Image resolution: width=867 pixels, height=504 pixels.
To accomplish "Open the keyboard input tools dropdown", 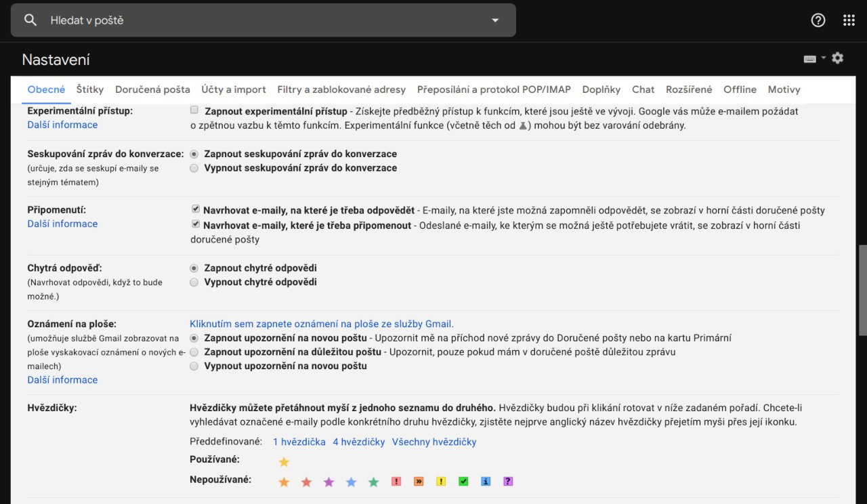I will coord(814,59).
